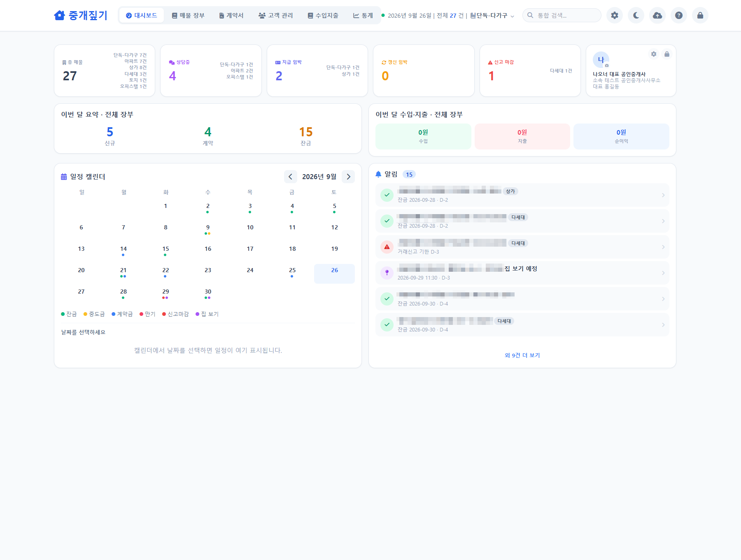Expand 거래신고 기한 D-3 alert chevron
This screenshot has height=560, width=741.
coord(663,247)
